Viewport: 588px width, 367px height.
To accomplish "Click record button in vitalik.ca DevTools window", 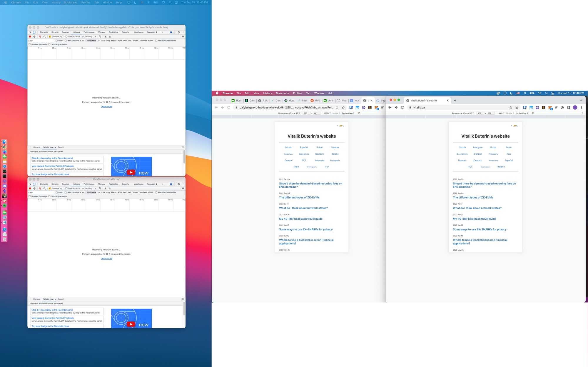I will (x=30, y=188).
